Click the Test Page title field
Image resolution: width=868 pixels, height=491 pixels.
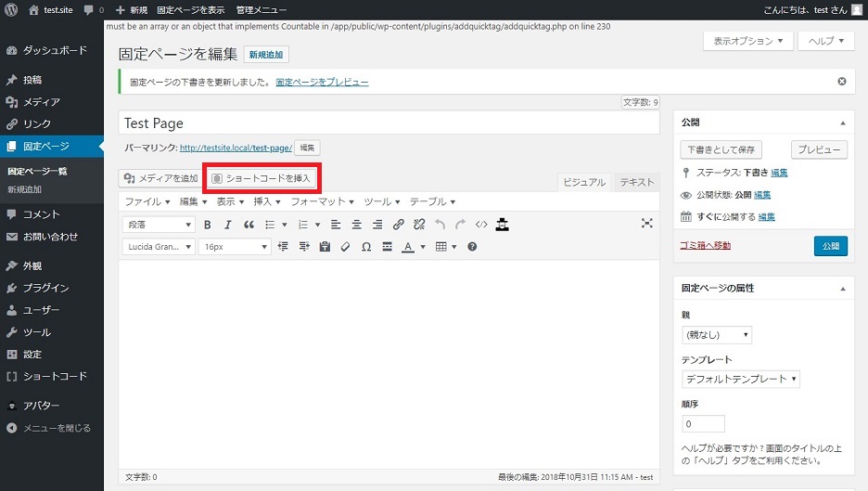388,123
